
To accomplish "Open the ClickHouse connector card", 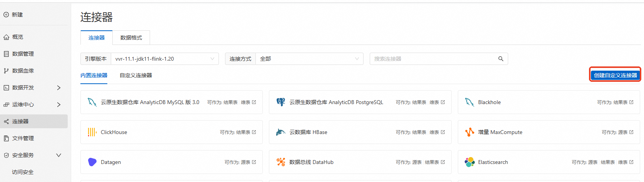I will (x=172, y=132).
